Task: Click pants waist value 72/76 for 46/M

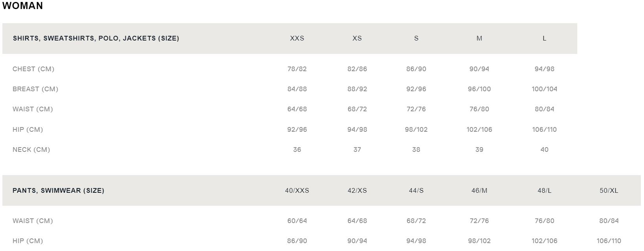Action: (479, 221)
